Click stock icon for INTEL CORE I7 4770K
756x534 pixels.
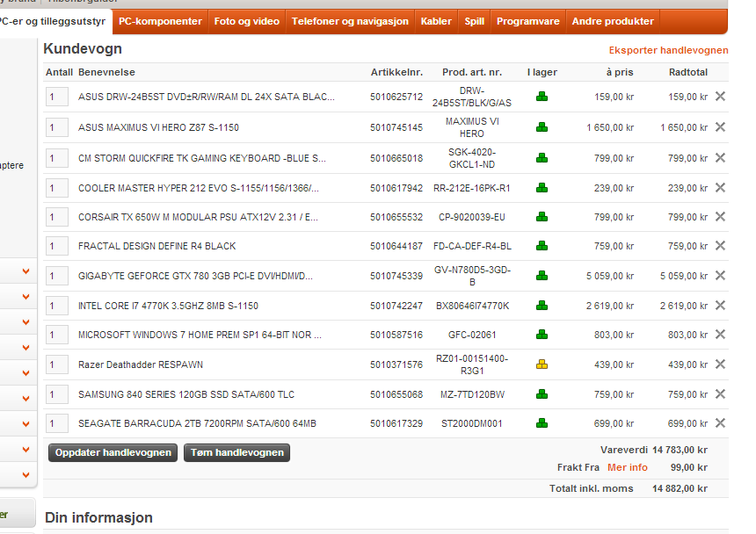542,306
